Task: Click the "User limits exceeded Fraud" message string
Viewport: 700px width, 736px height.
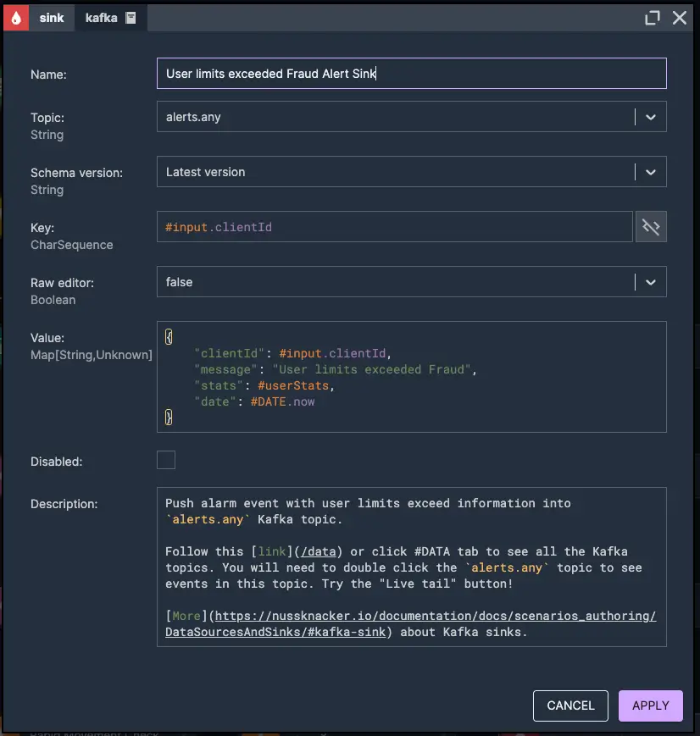Action: [372, 370]
